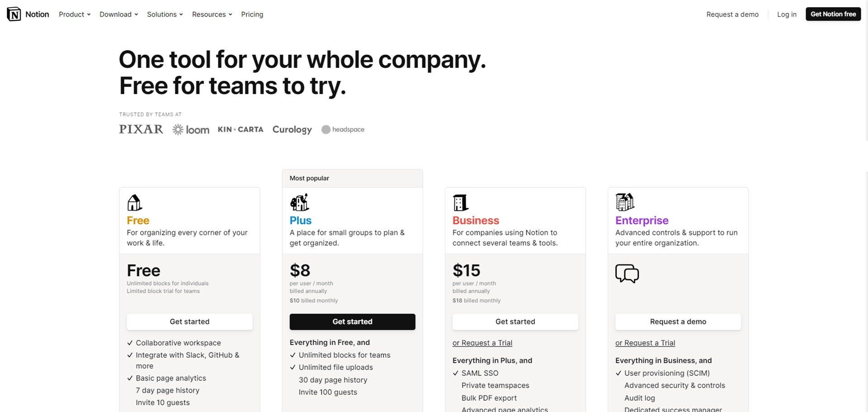Go to the Pricing page
Viewport: 868px width, 412px height.
[x=252, y=14]
